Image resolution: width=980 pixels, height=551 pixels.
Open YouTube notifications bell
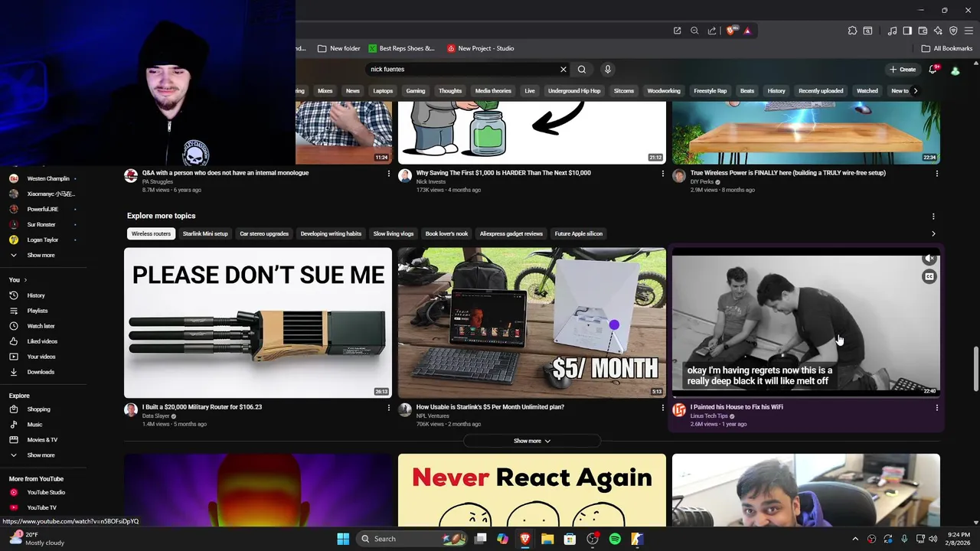(933, 69)
